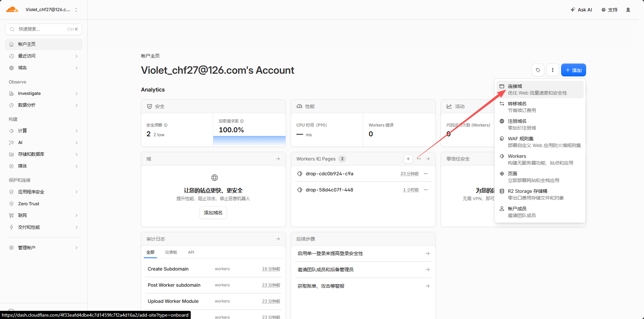
Task: Open options for drop-cdc0b924-c9a
Action: (x=426, y=174)
